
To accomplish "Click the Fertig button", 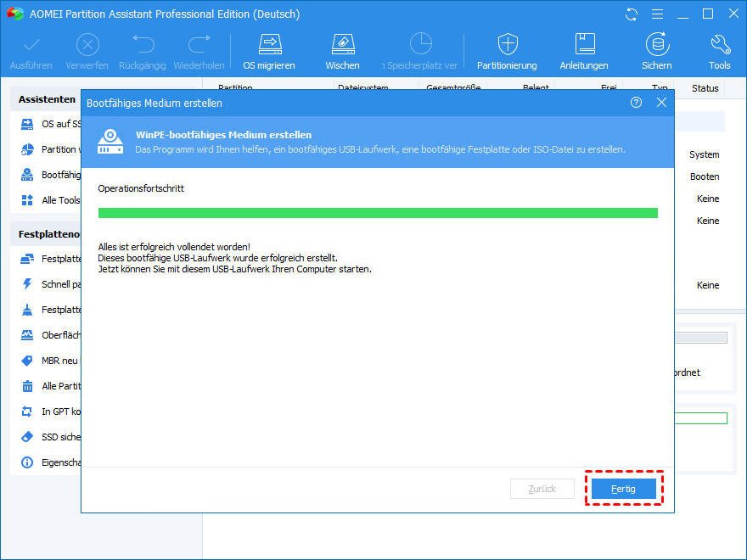I will [x=624, y=489].
